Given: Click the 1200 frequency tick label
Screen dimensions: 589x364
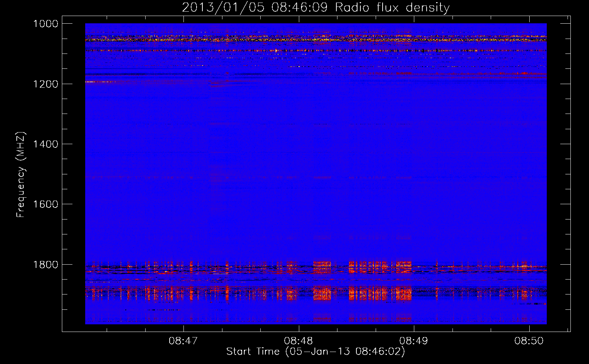Looking at the screenshot, I should 46,84.
